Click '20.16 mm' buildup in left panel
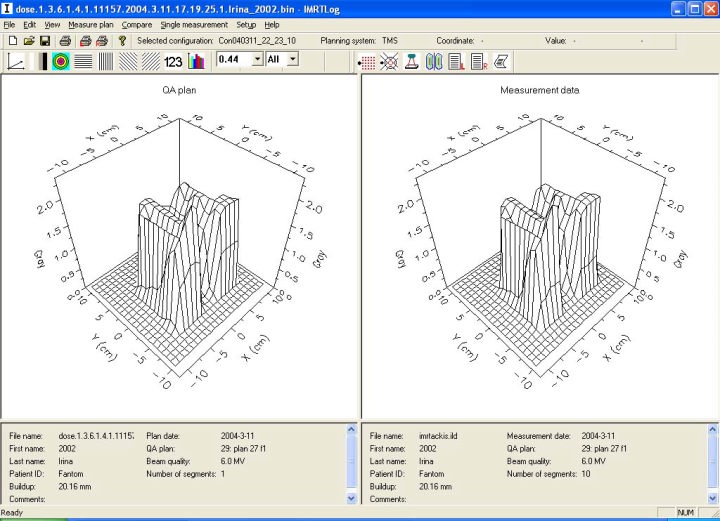Viewport: 720px width, 521px height. pyautogui.click(x=75, y=486)
